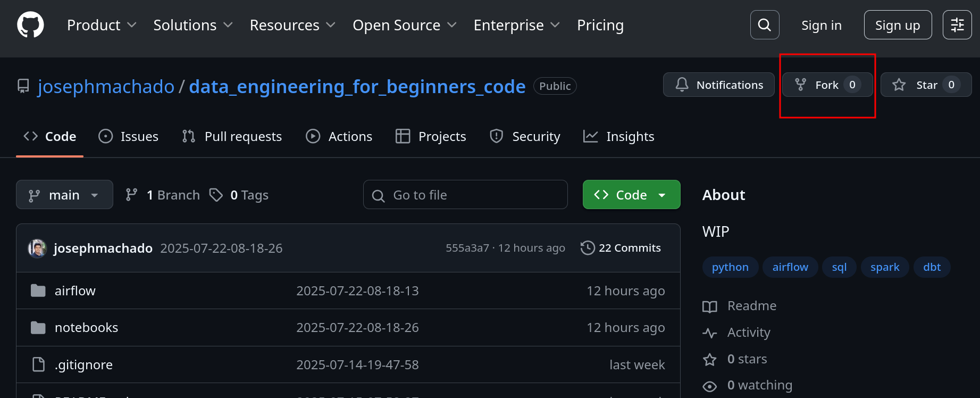Focus the Go to file search field
Viewport: 980px width, 398px height.
[465, 195]
